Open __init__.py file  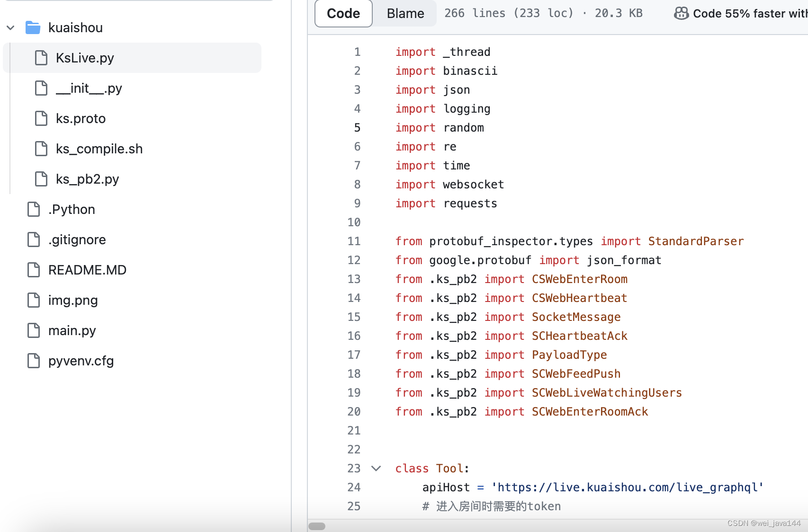[x=89, y=88]
